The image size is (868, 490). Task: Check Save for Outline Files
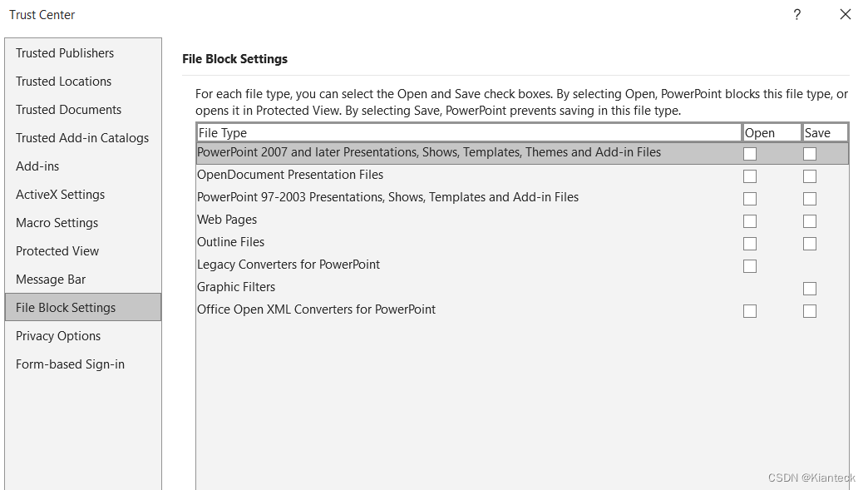coord(810,243)
